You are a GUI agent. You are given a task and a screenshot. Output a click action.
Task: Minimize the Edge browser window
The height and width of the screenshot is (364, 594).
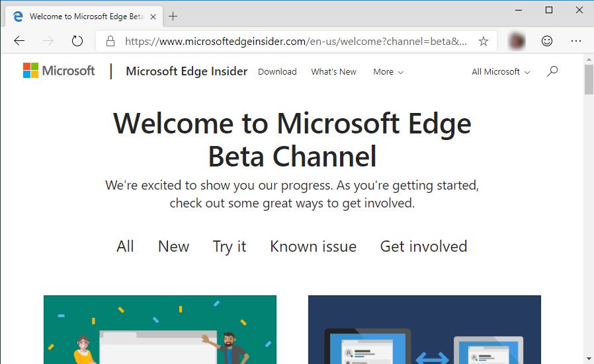(x=519, y=10)
